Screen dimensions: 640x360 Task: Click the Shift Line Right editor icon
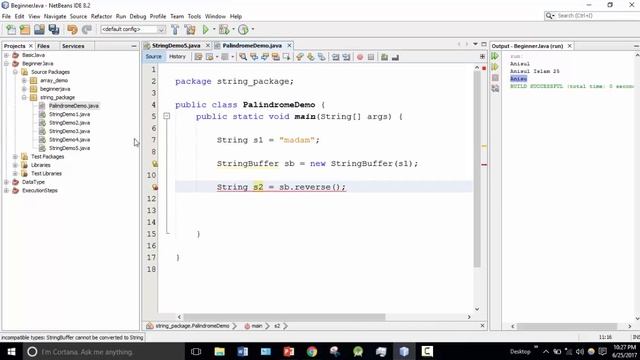pos(347,57)
